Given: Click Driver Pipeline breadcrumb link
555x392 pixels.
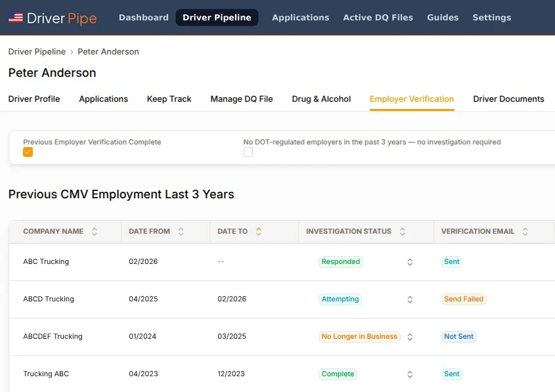Looking at the screenshot, I should (x=37, y=52).
